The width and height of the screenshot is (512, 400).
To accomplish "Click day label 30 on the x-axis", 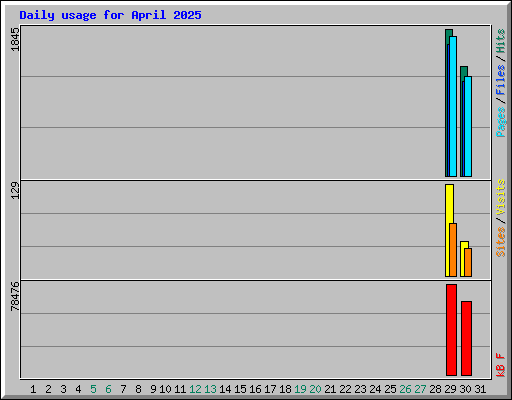I will pos(465,389).
